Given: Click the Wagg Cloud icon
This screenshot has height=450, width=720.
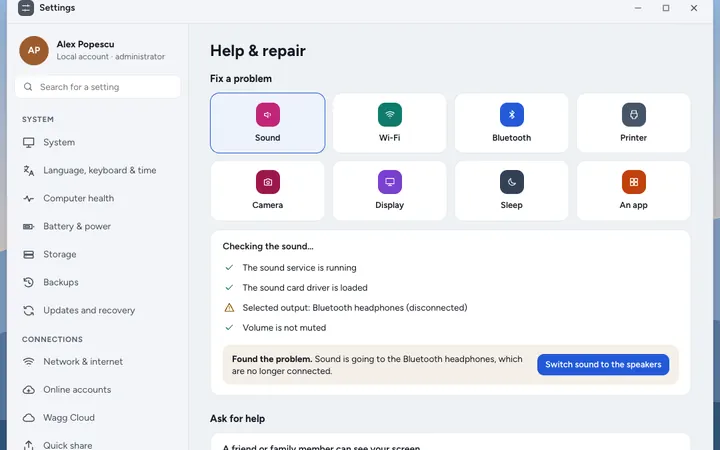Looking at the screenshot, I should [28, 418].
